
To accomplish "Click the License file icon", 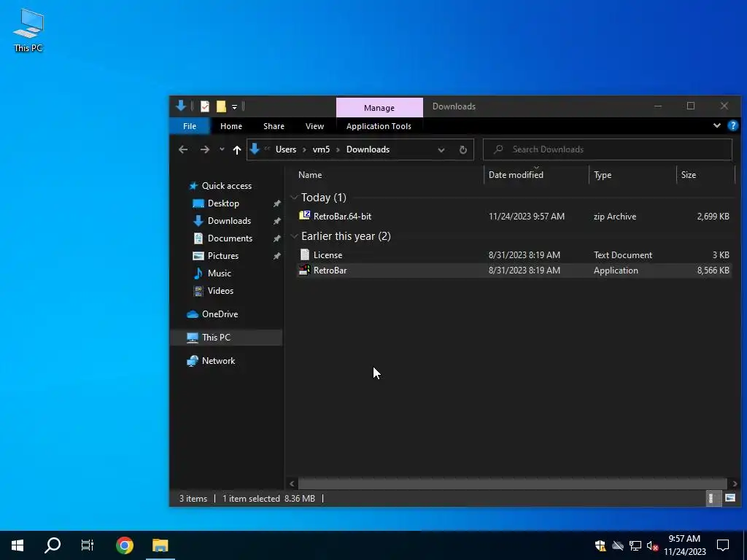I will [304, 255].
